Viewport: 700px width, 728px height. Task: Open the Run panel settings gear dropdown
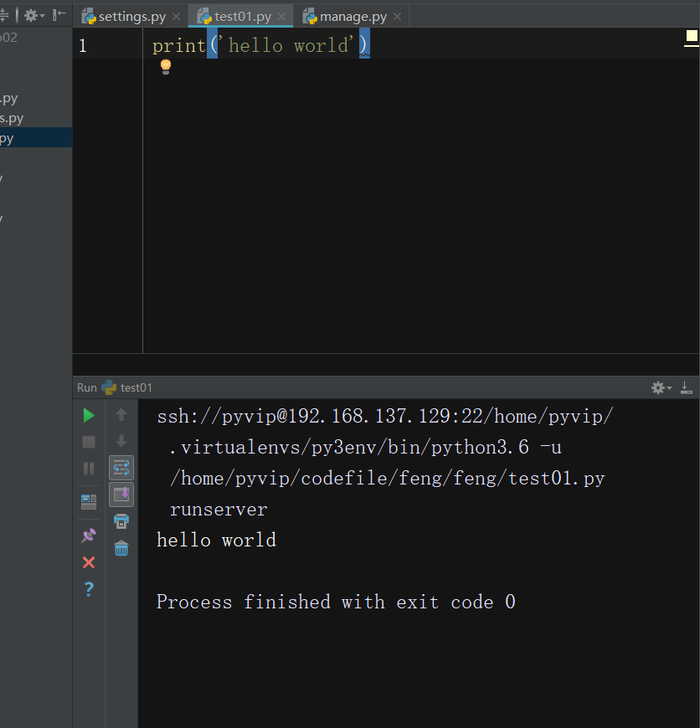click(660, 387)
